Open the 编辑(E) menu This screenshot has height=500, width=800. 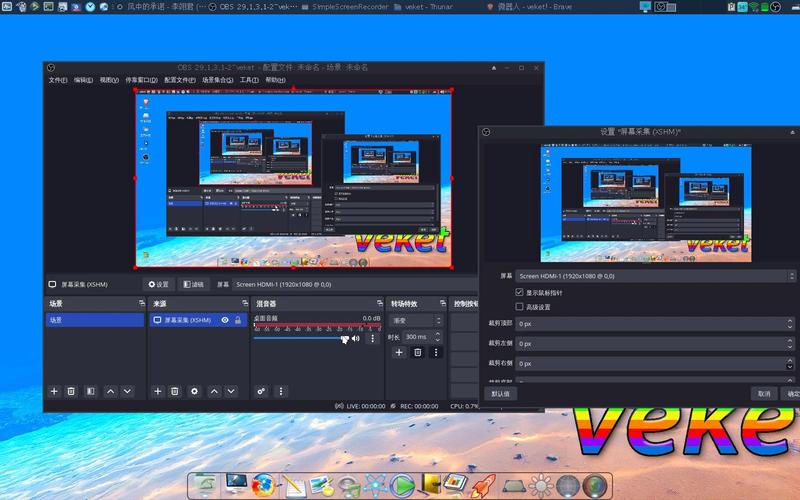[x=83, y=80]
